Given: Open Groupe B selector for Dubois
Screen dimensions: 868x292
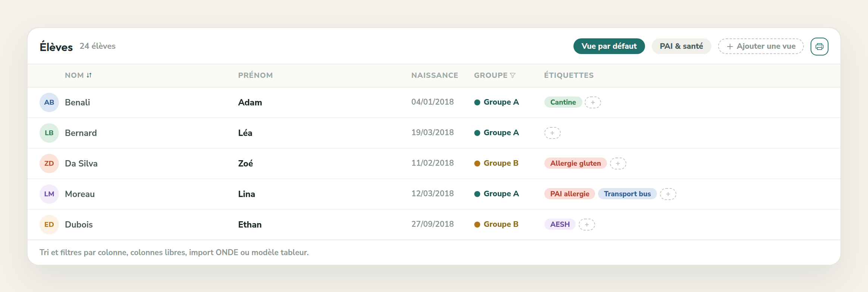Looking at the screenshot, I should pos(496,224).
